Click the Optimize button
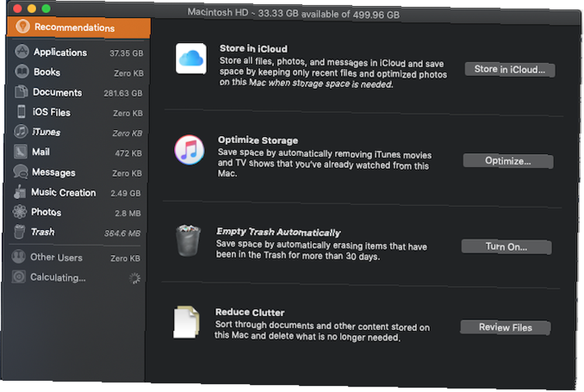The image size is (584, 392). 508,161
